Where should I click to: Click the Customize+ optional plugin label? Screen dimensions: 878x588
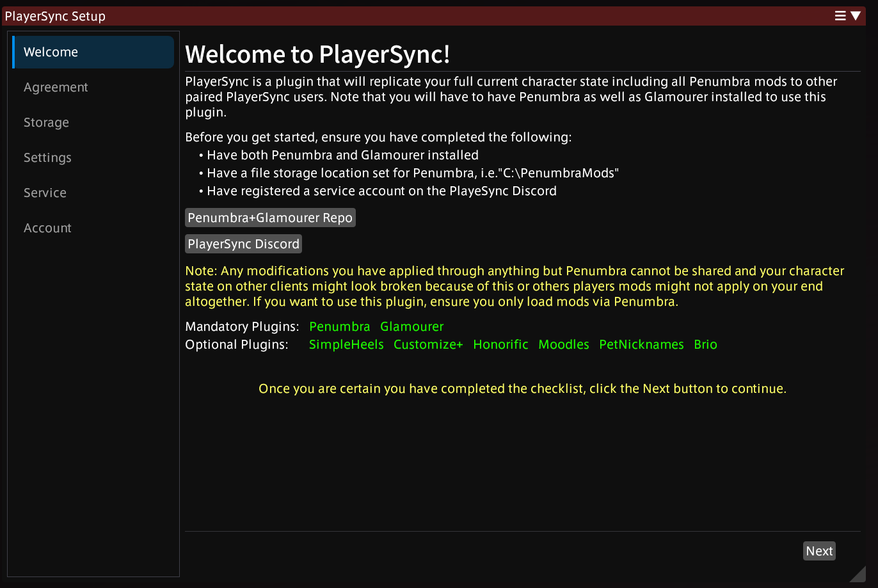pyautogui.click(x=428, y=345)
